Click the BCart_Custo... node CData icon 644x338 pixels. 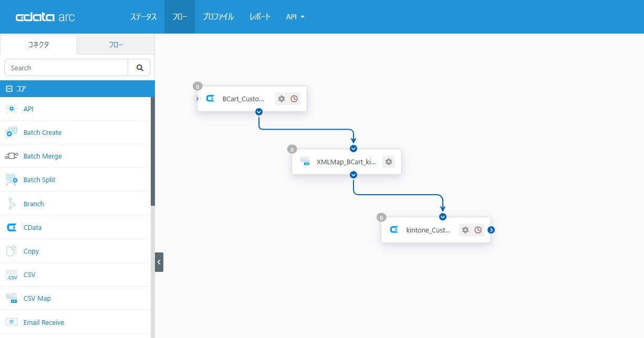(210, 99)
